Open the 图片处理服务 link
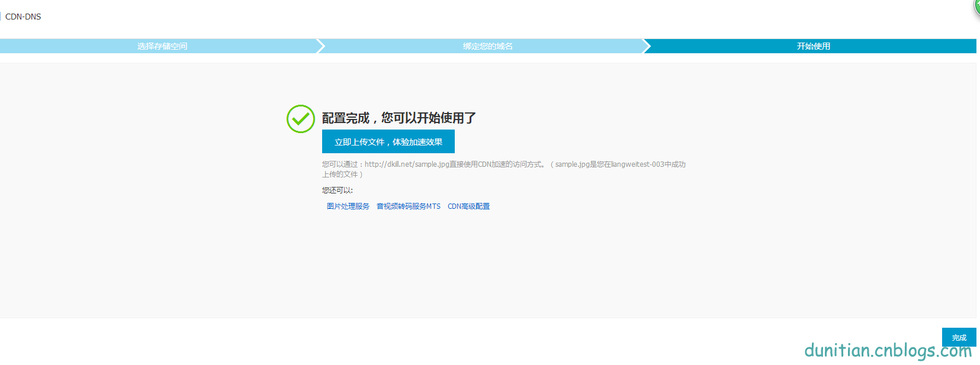This screenshot has height=365, width=980. pyautogui.click(x=348, y=206)
